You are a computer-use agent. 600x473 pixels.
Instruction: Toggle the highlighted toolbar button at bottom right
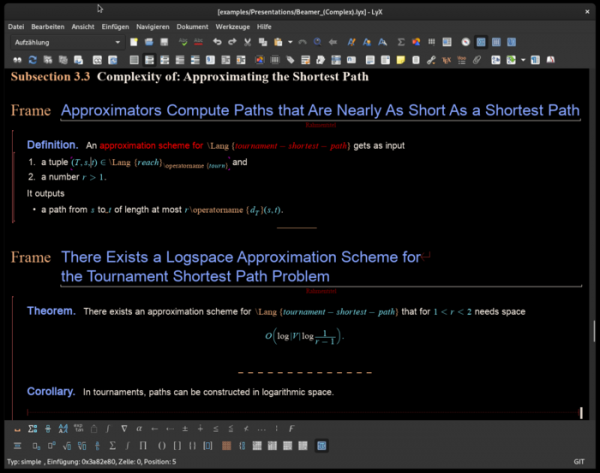[322, 445]
